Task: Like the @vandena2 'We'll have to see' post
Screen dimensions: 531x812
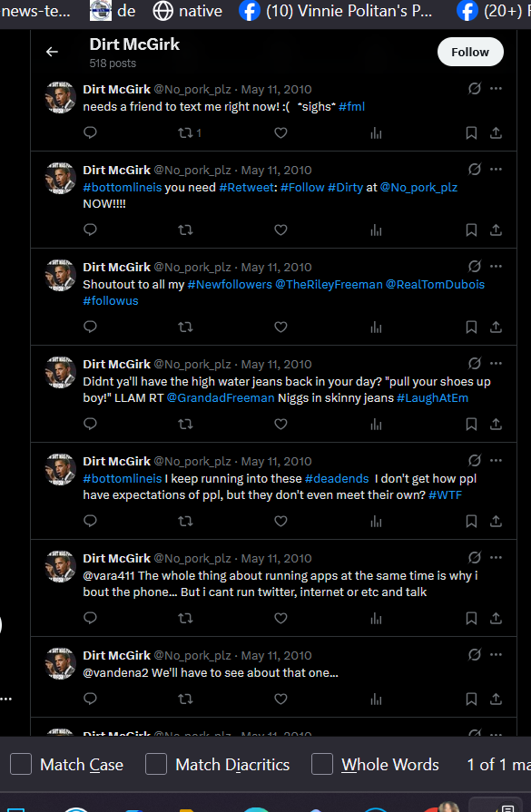Action: point(280,699)
